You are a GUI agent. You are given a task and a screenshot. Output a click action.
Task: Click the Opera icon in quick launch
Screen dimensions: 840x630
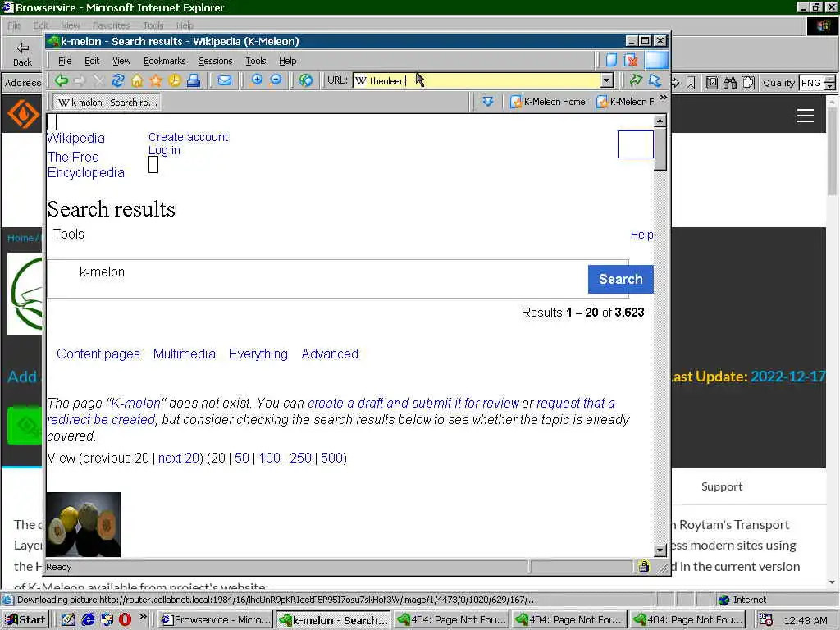tap(125, 619)
